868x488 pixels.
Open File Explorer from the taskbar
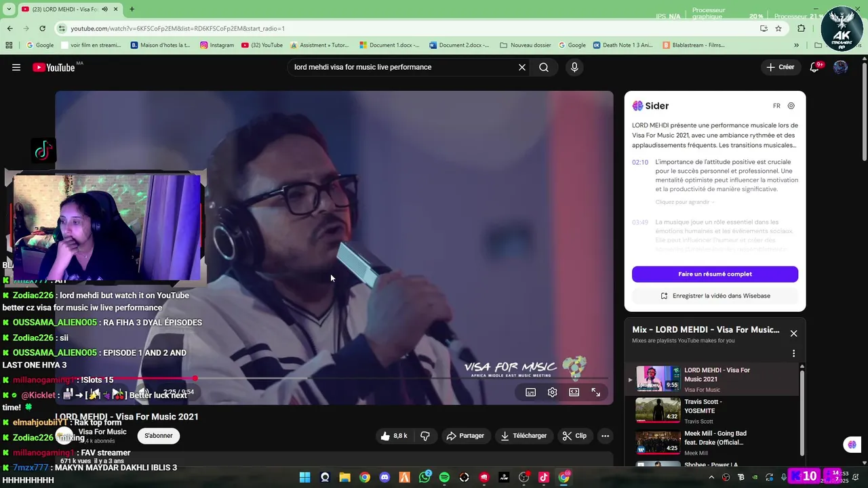[344, 477]
